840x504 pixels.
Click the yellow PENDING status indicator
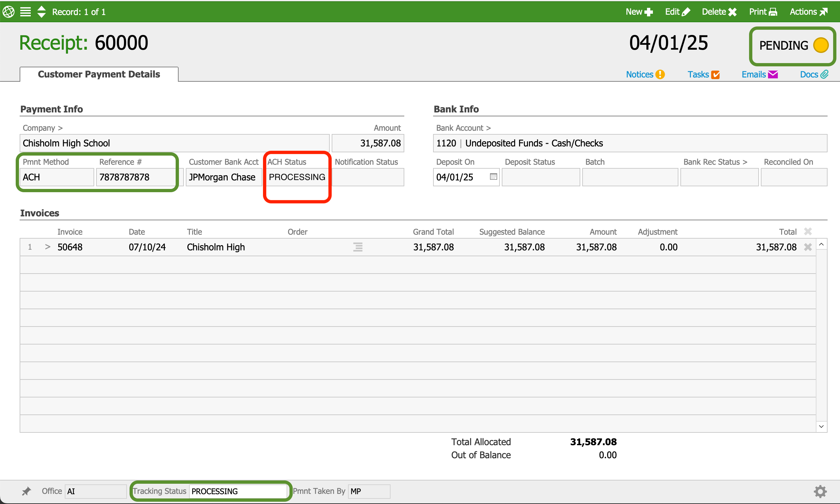coord(821,45)
